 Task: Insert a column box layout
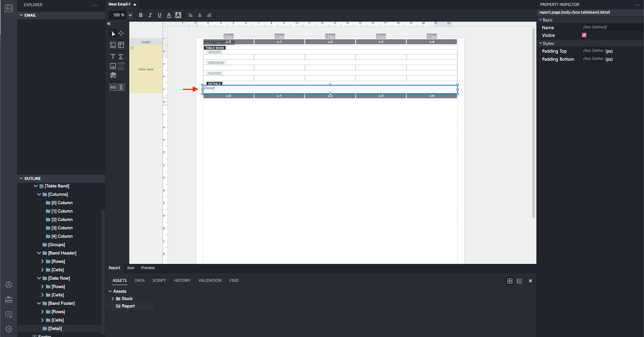(113, 87)
